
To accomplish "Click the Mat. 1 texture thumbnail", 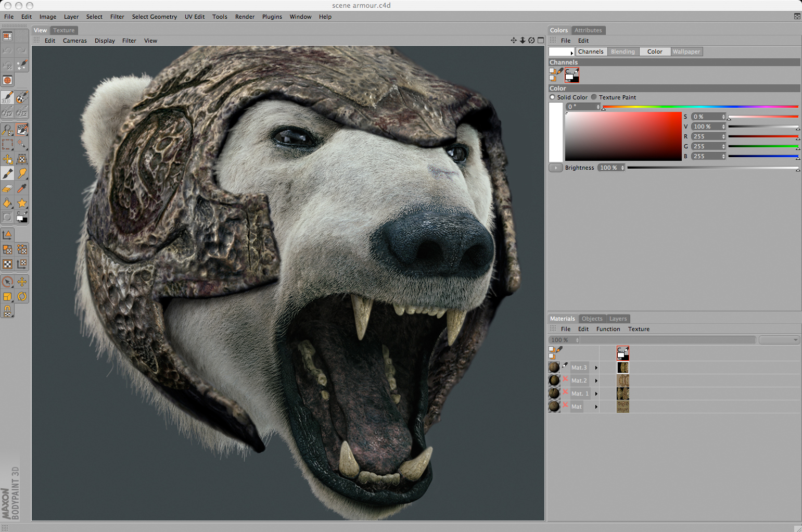I will coord(623,394).
